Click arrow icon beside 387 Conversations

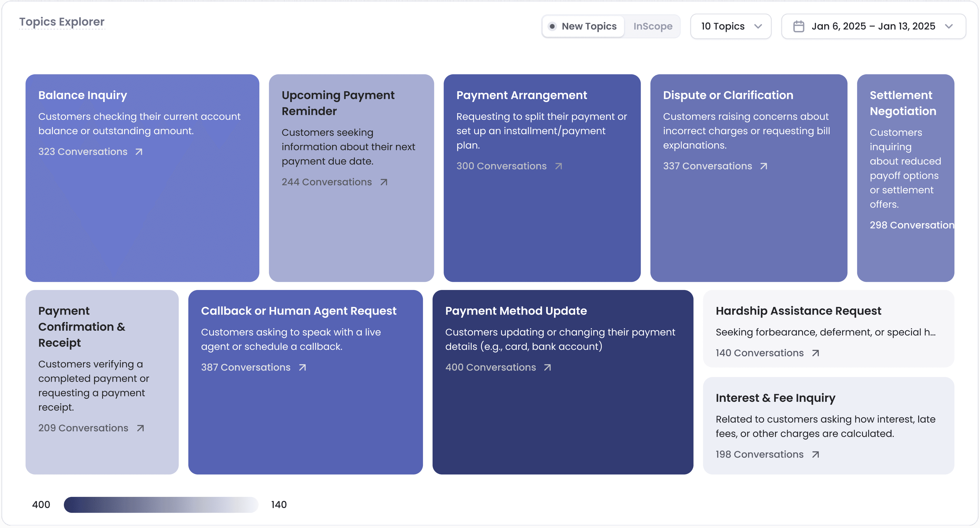click(x=302, y=368)
